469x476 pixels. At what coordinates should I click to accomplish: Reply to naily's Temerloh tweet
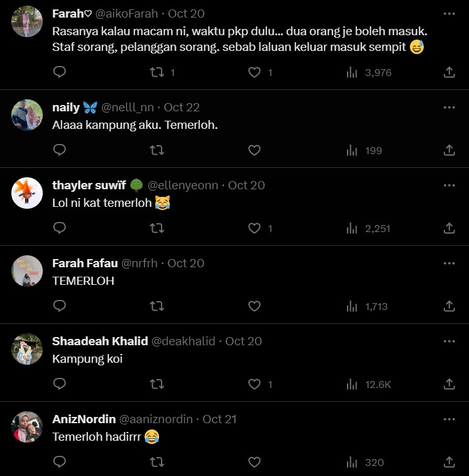[x=59, y=150]
